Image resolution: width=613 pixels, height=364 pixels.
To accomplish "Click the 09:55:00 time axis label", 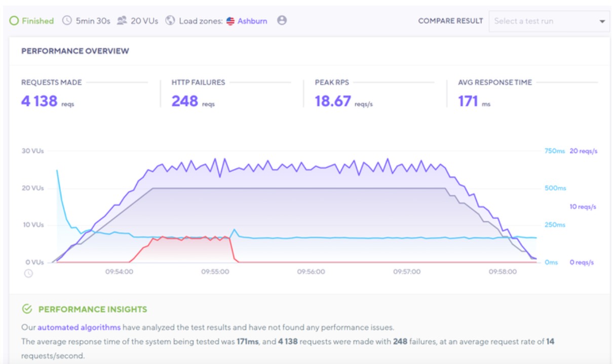I will tap(215, 272).
